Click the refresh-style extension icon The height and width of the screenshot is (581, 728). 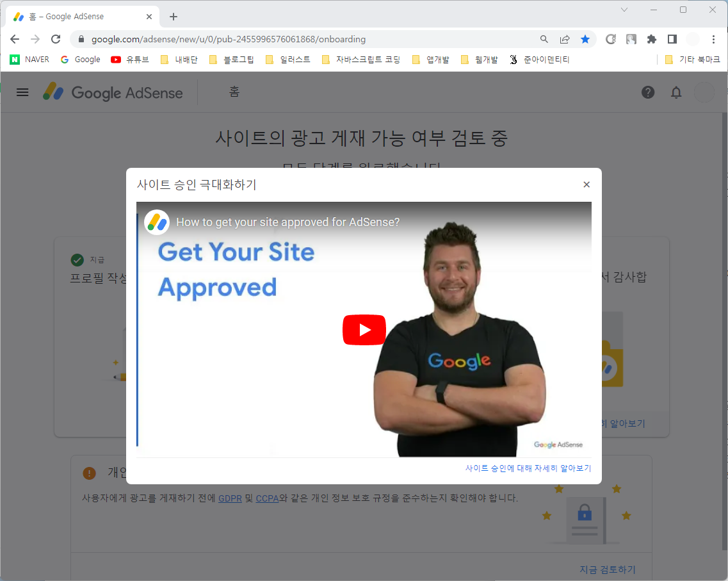(x=611, y=39)
